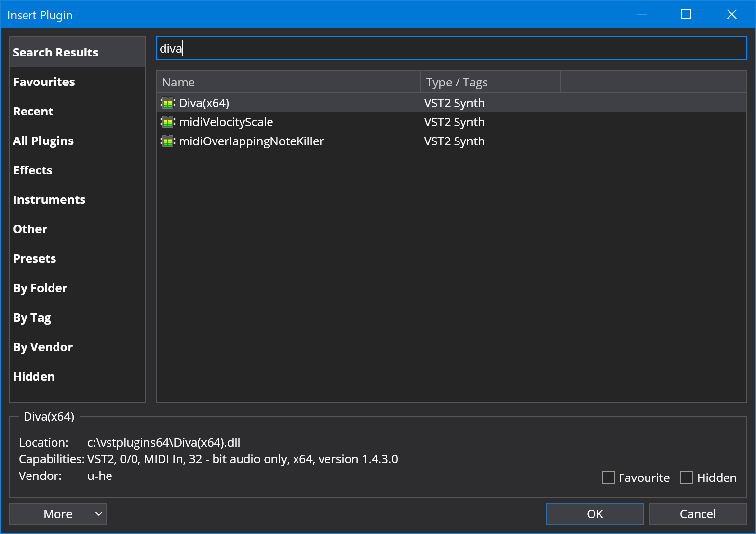Browse plugins By Tag
Screen dimensions: 756x534
(78, 317)
